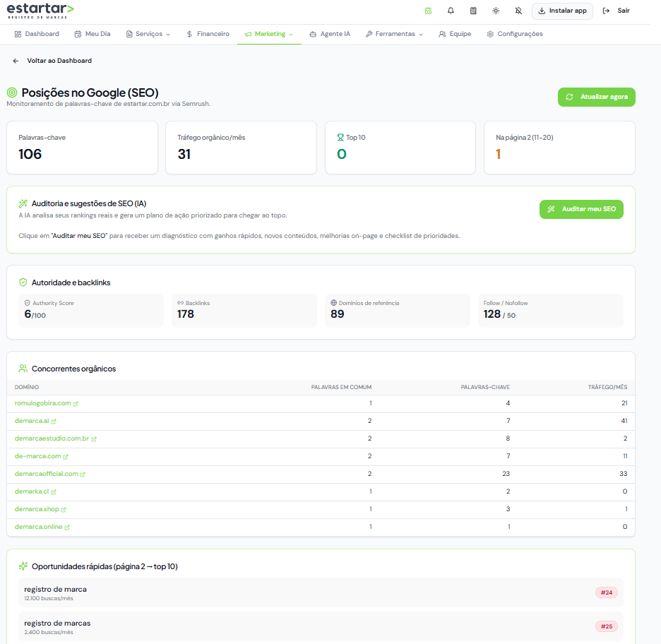Open the demarca.ai link

(x=32, y=421)
